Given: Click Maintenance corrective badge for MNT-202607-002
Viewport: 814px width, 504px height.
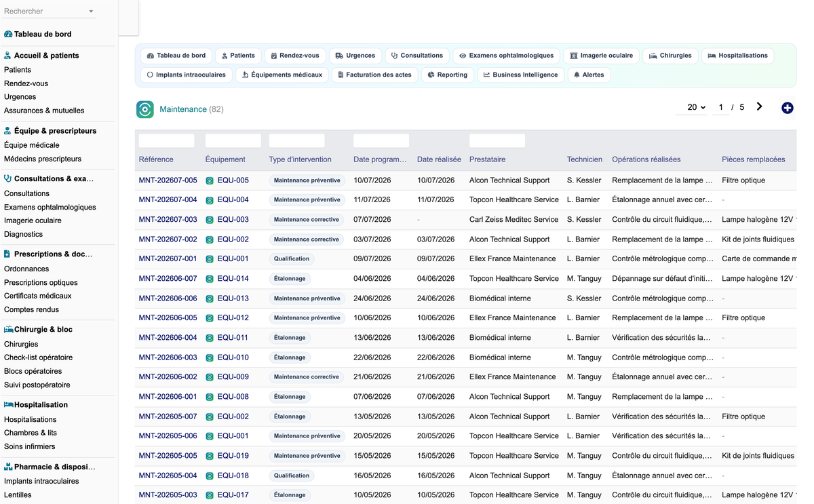Looking at the screenshot, I should click(x=307, y=239).
